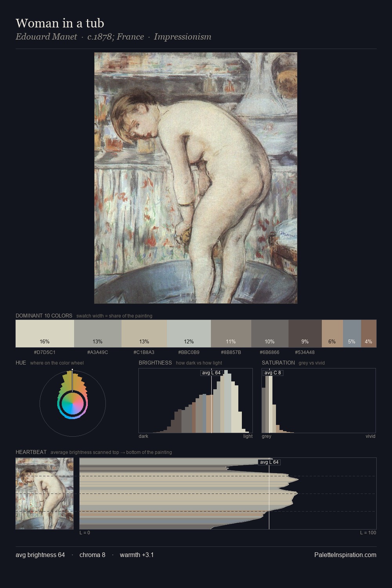The image size is (392, 588).
Task: Pick the 10% swatch #6B6866
Action: [270, 334]
